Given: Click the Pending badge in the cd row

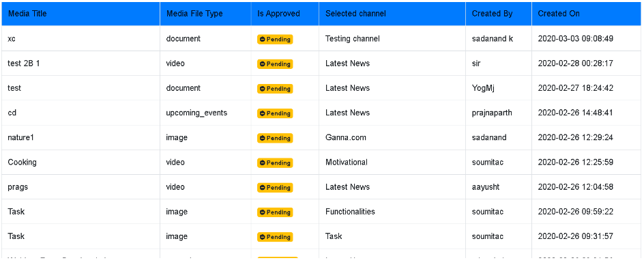Looking at the screenshot, I should click(275, 113).
